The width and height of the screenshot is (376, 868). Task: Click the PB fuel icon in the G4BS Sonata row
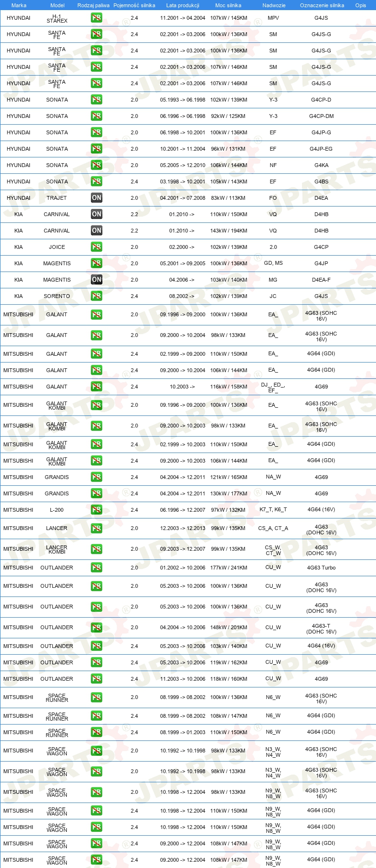point(96,181)
